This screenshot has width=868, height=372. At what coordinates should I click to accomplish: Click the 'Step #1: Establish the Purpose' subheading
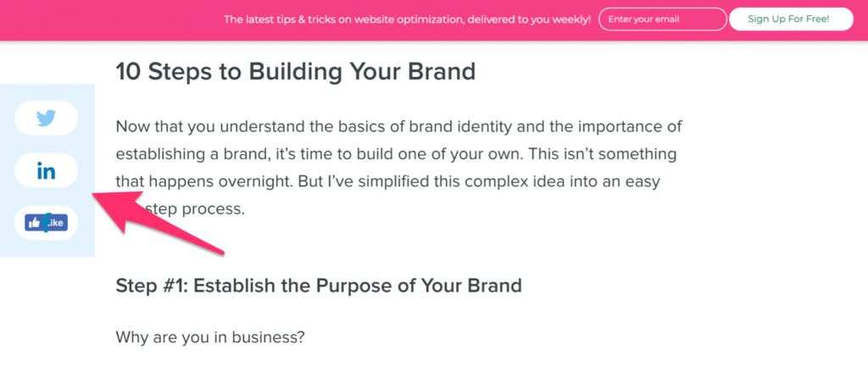tap(319, 286)
